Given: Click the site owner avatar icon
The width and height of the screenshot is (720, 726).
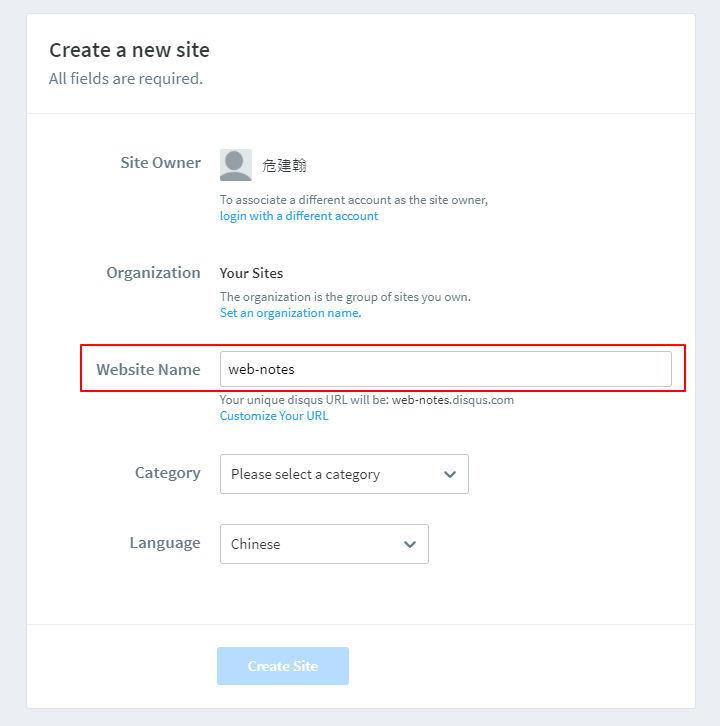Looking at the screenshot, I should tap(236, 165).
